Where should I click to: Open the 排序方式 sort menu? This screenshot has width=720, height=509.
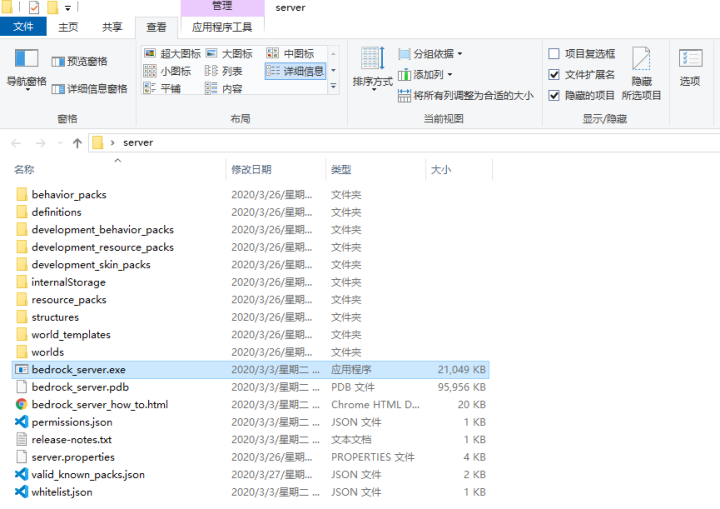pyautogui.click(x=372, y=69)
